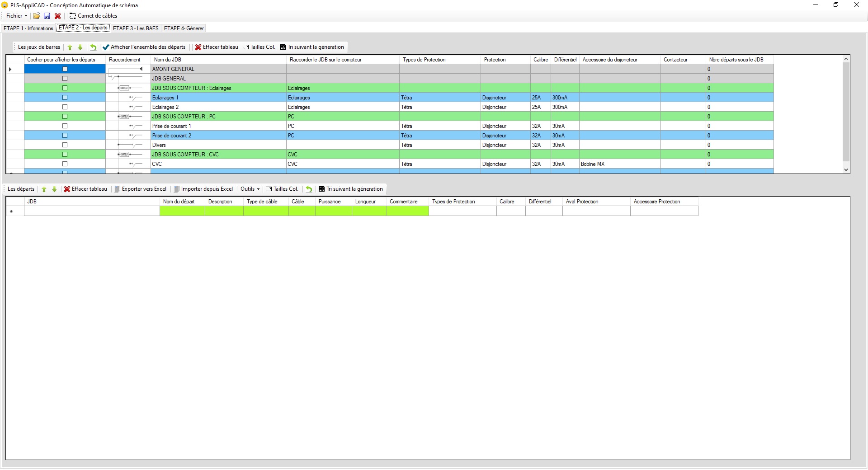This screenshot has width=868, height=470.
Task: Click the open folder icon
Action: (x=37, y=16)
